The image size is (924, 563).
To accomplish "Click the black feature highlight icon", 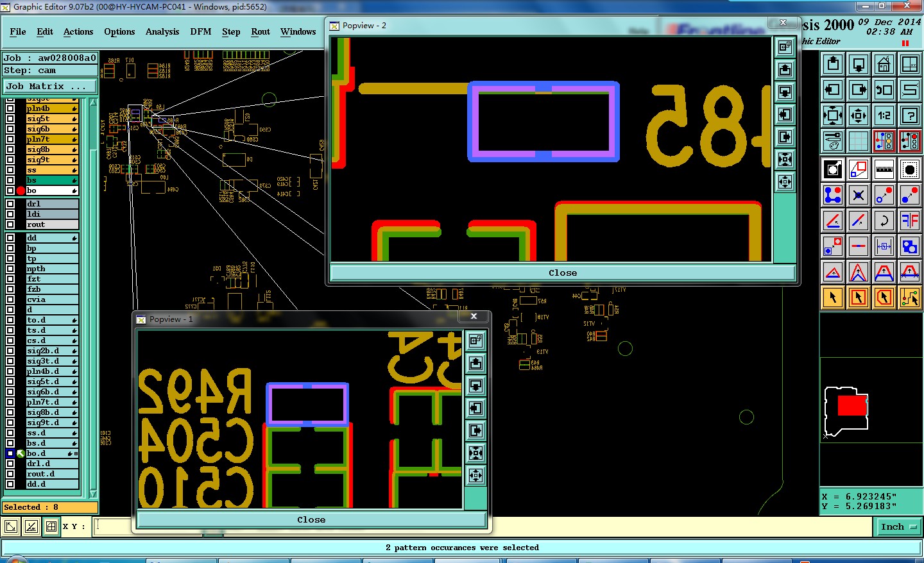I will (x=833, y=169).
